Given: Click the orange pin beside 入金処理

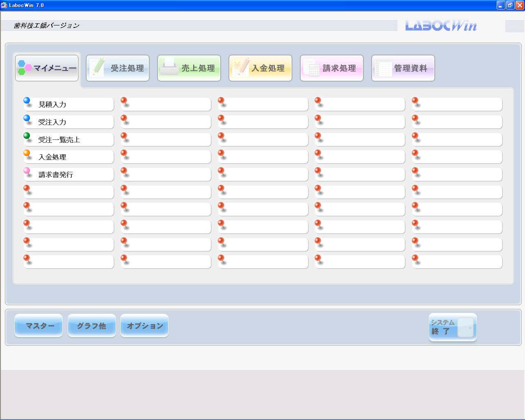Looking at the screenshot, I should coord(27,154).
